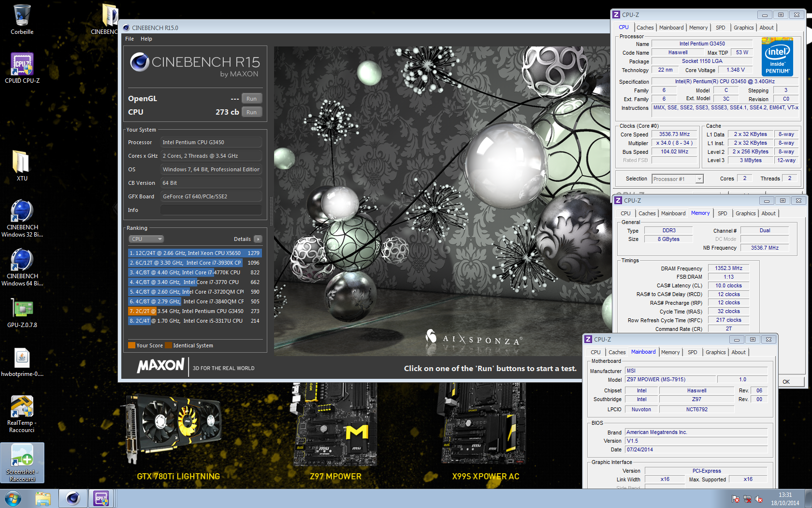Switch to Graphics tab in top CPU-Z
Viewport: 812px width, 508px height.
click(x=743, y=28)
